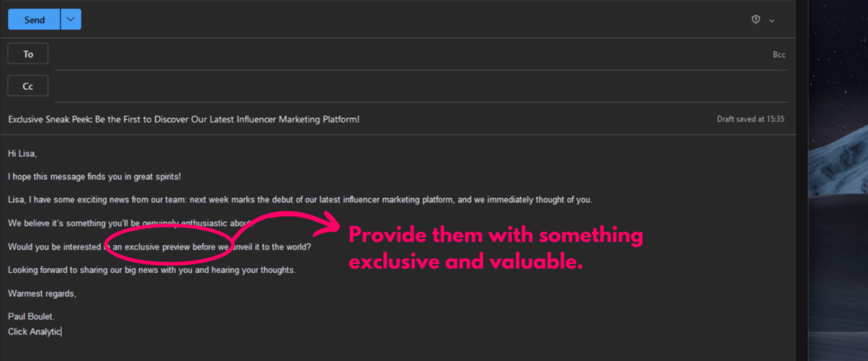Open the Cc recipients picker button
Image resolution: width=868 pixels, height=361 pixels.
click(x=28, y=86)
